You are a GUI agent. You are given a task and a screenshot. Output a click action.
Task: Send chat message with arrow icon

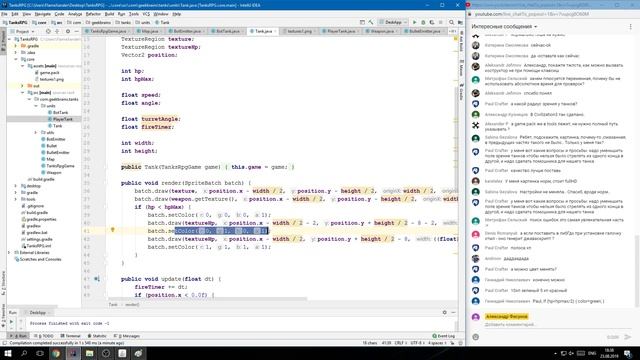pyautogui.click(x=628, y=337)
